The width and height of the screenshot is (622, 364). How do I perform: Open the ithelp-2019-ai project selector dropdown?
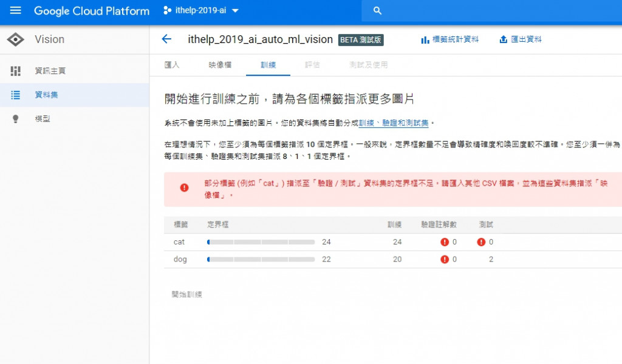(x=201, y=11)
